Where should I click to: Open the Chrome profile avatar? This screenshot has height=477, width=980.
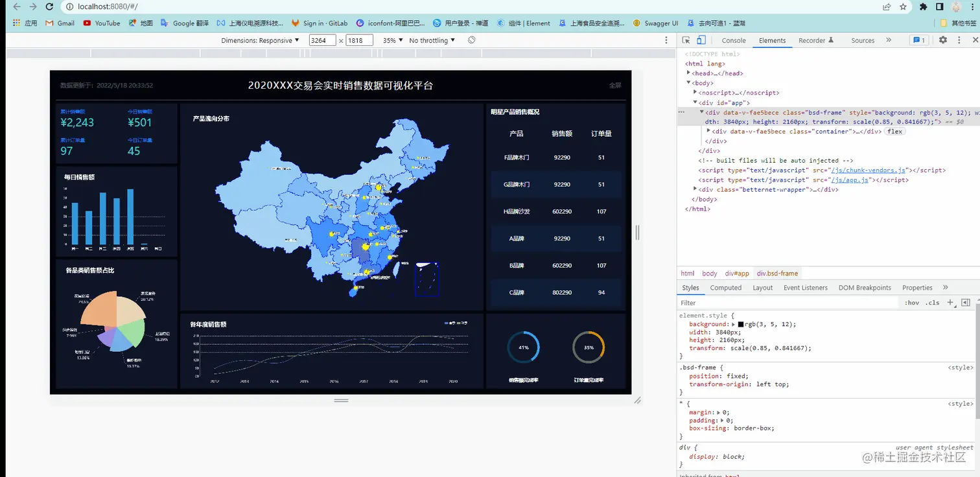click(x=956, y=6)
